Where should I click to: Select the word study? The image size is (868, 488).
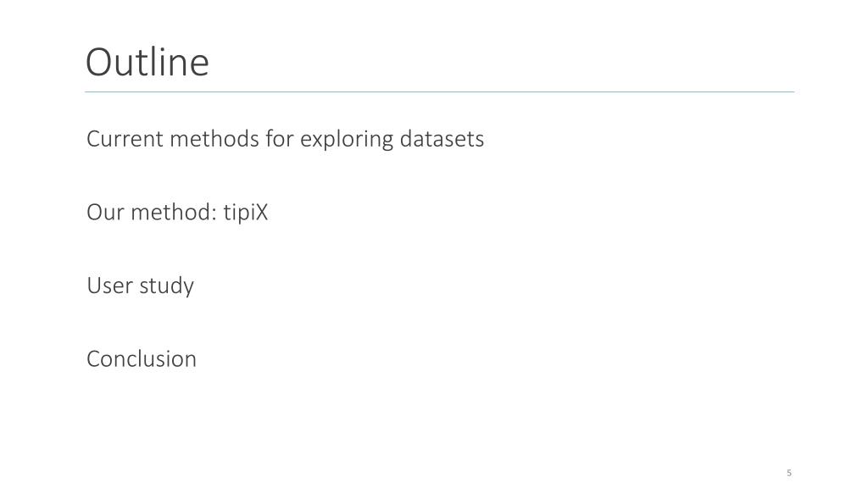(167, 286)
